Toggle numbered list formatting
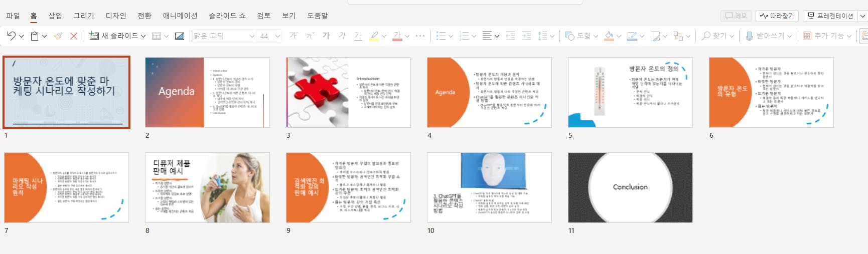 (x=464, y=36)
